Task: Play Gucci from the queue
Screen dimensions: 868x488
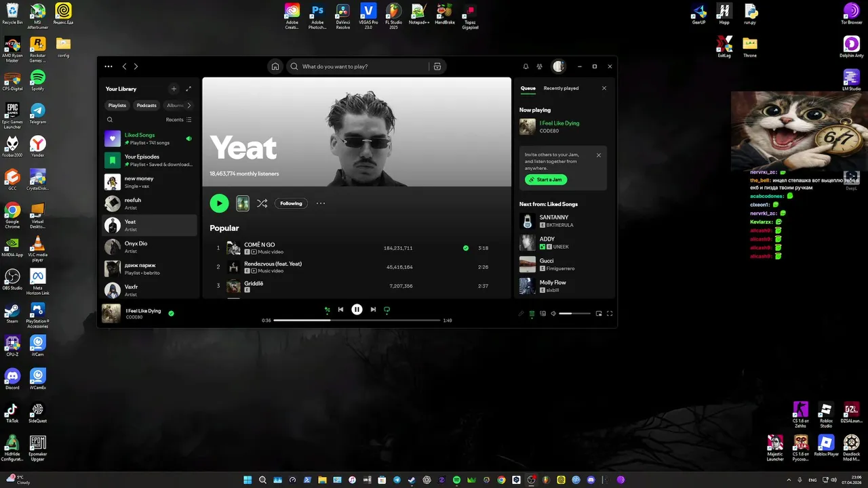Action: click(563, 264)
